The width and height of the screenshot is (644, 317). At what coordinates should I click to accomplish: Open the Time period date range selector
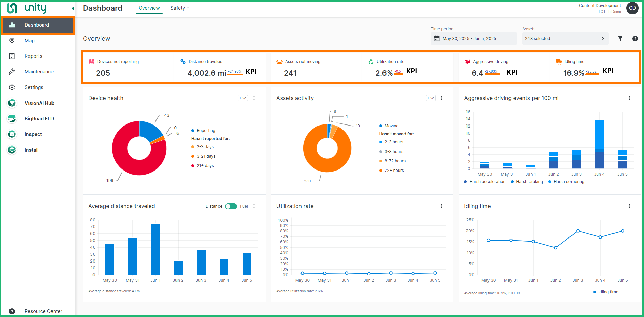coord(473,38)
